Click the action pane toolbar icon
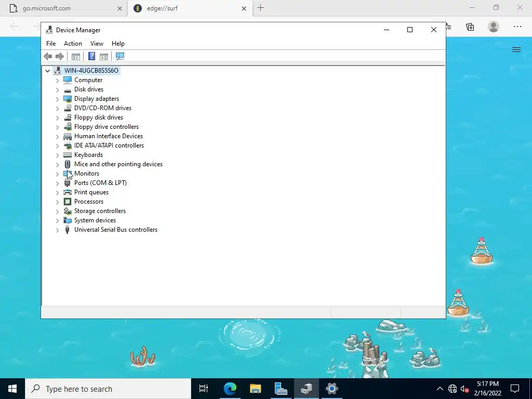This screenshot has width=532, height=399. [104, 56]
